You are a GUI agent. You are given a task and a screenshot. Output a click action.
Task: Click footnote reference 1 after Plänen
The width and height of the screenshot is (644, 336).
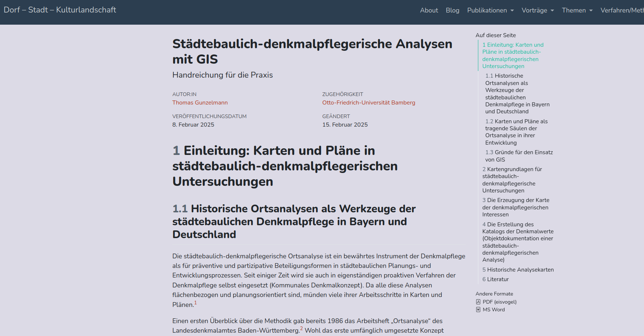tap(196, 303)
